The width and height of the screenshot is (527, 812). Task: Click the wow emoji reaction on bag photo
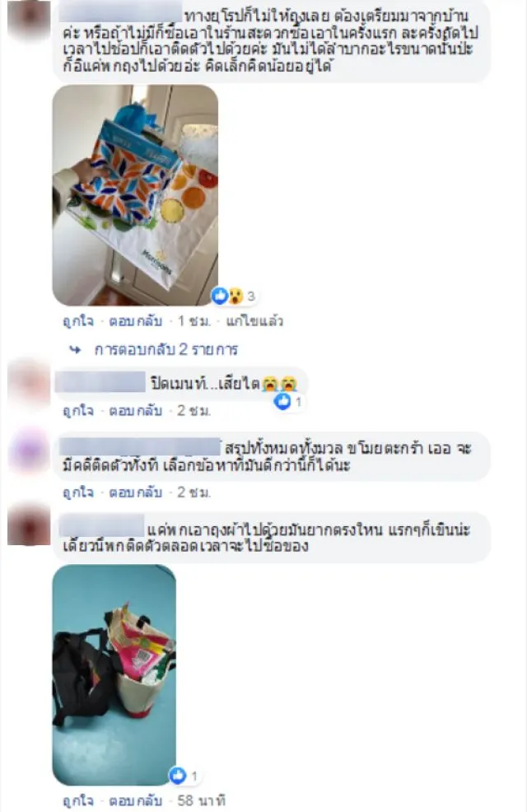pyautogui.click(x=236, y=296)
